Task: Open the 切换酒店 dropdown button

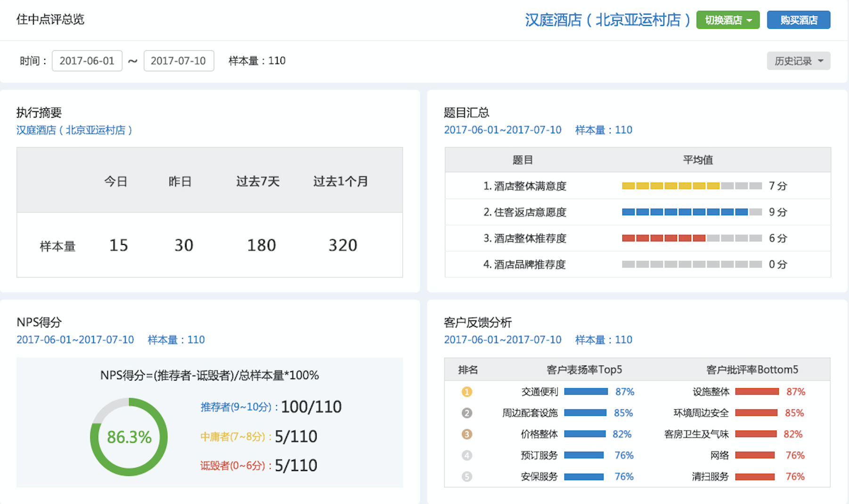Action: [728, 20]
